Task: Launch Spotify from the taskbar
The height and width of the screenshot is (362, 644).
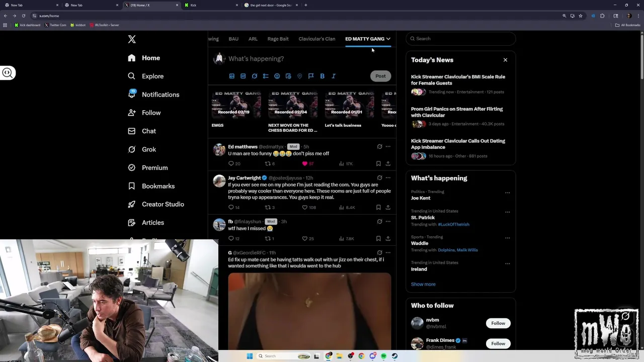Action: (x=383, y=356)
